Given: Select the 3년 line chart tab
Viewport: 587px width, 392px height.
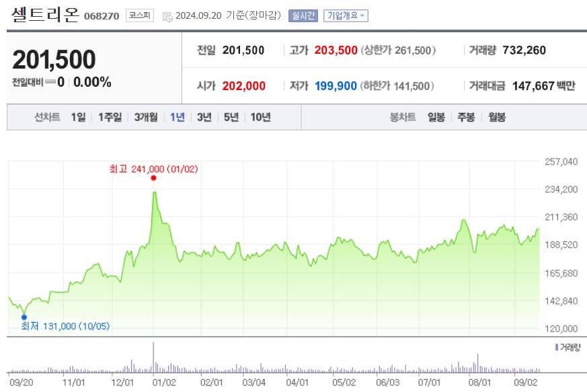Looking at the screenshot, I should (x=204, y=117).
